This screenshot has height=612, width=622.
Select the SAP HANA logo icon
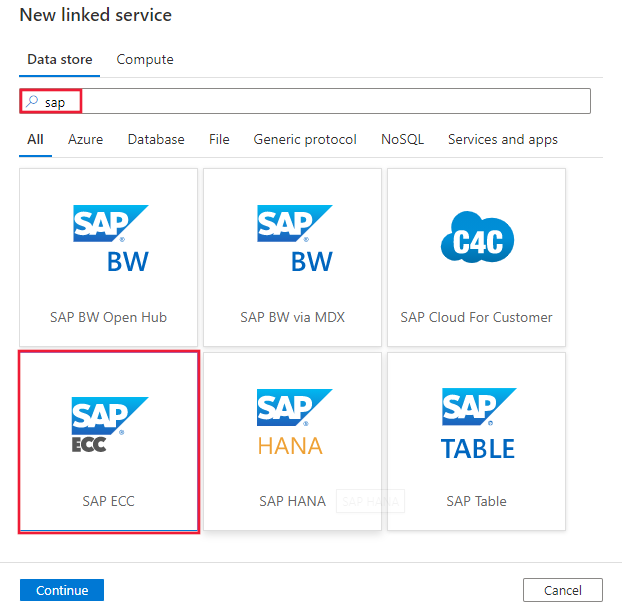pos(293,424)
